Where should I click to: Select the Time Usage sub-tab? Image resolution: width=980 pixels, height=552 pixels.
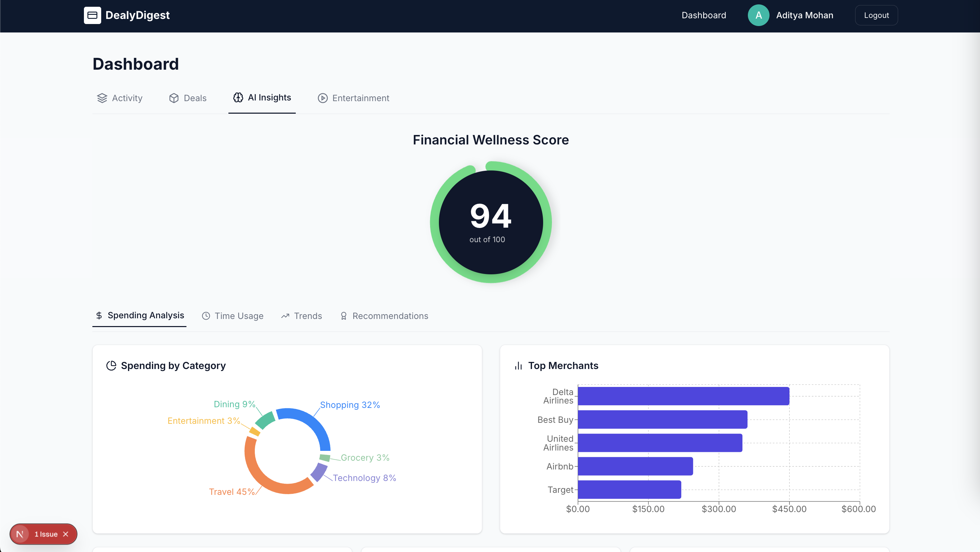point(232,316)
